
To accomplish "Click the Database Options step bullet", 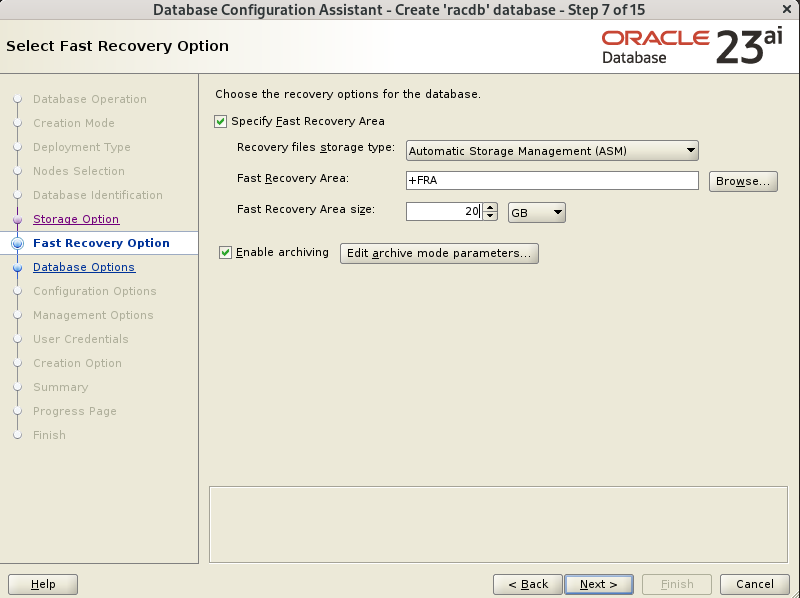I will coord(17,267).
